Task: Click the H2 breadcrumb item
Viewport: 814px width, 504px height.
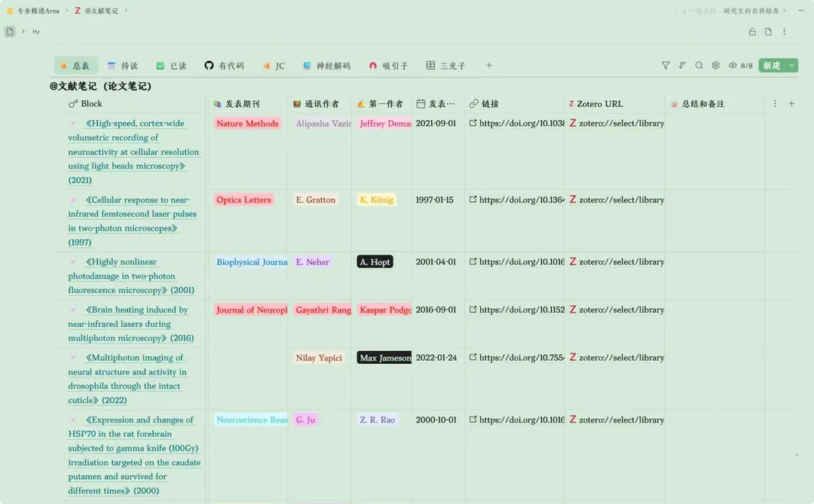Action: [36, 32]
